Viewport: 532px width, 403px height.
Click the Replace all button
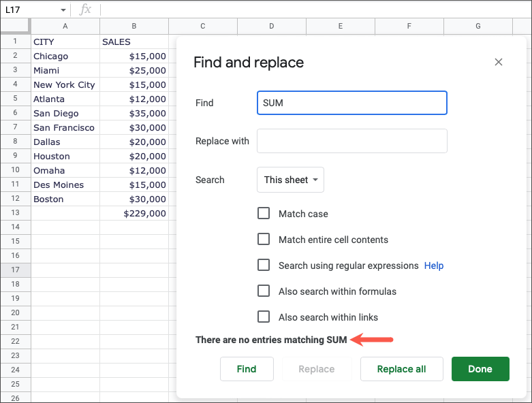coord(401,369)
